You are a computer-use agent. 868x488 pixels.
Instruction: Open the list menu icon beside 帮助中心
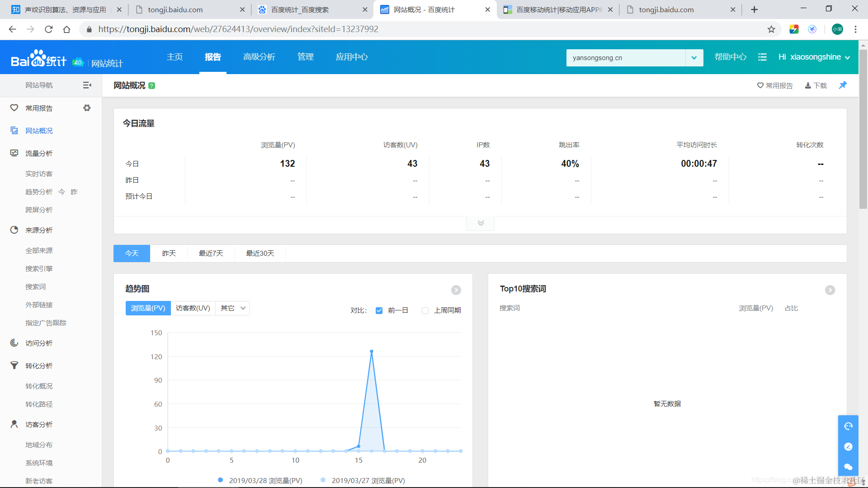pos(762,57)
